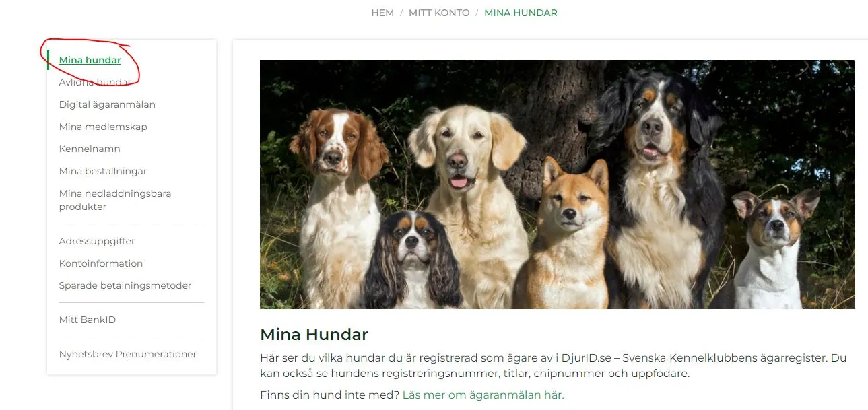Open Mina nedladdningsbara produkter
The height and width of the screenshot is (410, 868).
pyautogui.click(x=115, y=200)
